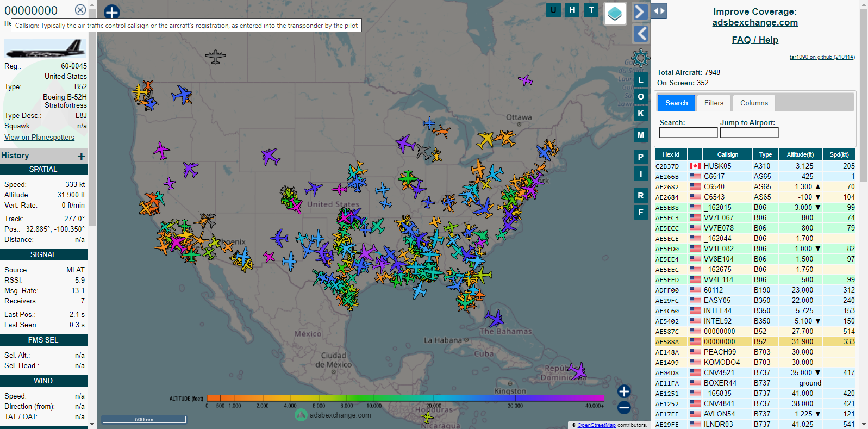Screen dimensions: 868x429
Task: Click the black aircraft icon over Canada
Action: (216, 56)
